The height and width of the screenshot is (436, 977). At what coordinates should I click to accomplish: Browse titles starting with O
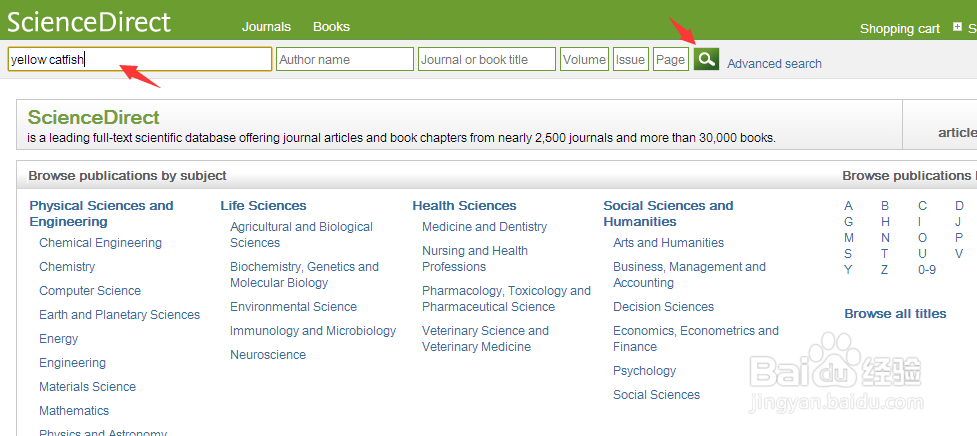[x=922, y=238]
